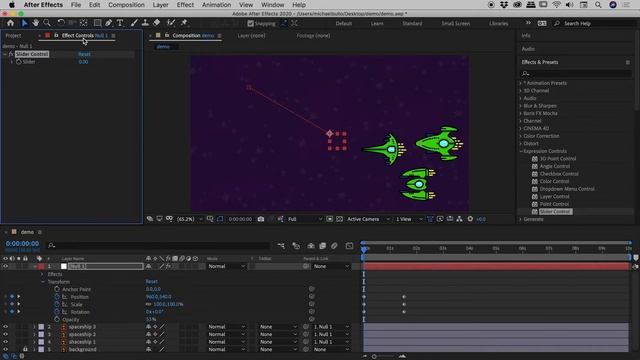Screen dimensions: 640x360
Task: Collapse the Transform group of Null 1
Action: [x=42, y=282]
